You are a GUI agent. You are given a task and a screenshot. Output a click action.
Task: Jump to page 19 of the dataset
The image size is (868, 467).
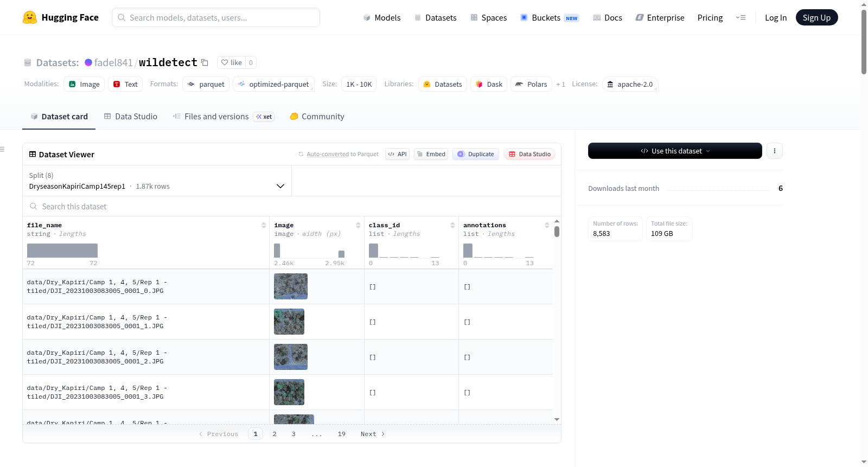pos(342,434)
